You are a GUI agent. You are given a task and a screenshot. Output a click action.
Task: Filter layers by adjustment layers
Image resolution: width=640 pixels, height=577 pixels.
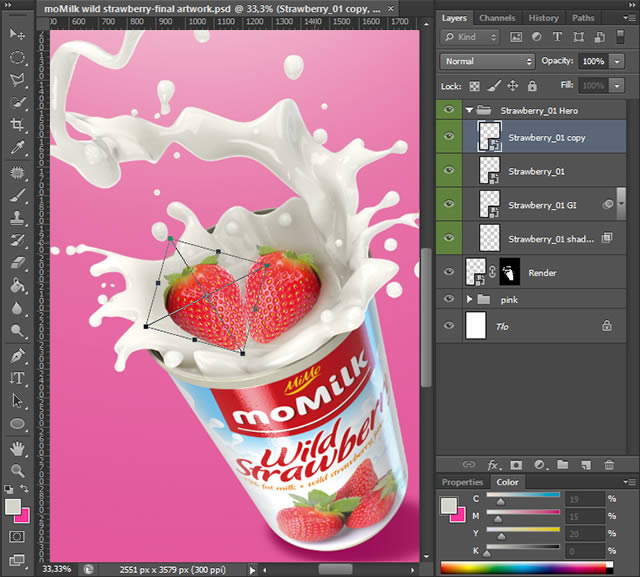pyautogui.click(x=537, y=37)
